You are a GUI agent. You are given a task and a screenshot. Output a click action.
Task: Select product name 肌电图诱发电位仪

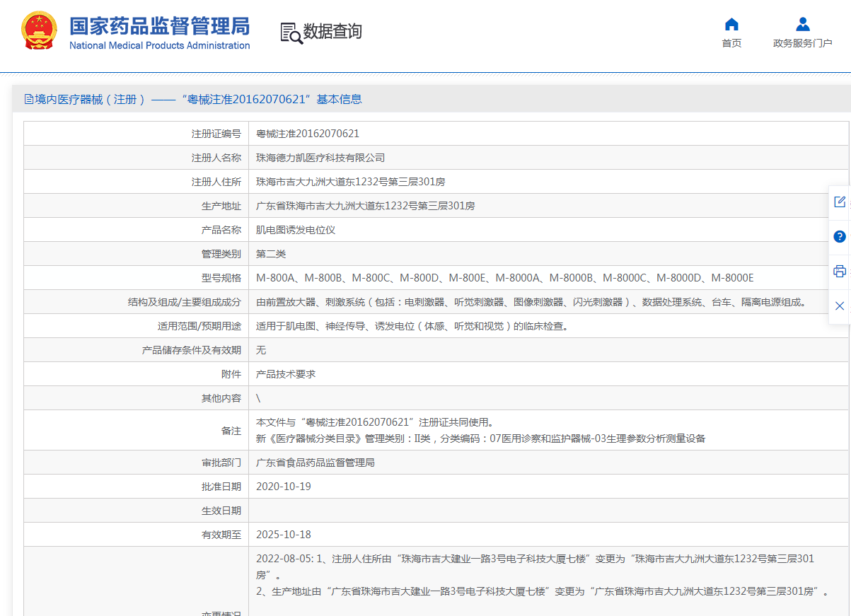(296, 230)
